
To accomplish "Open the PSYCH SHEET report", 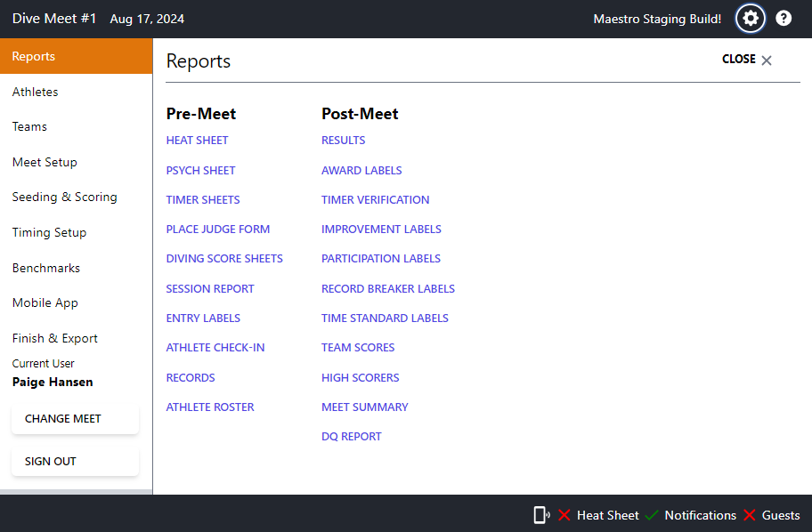I will coord(200,170).
